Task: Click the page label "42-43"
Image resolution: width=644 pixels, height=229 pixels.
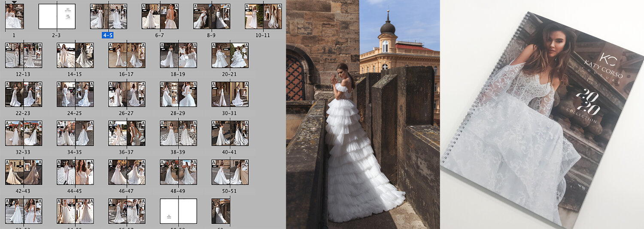Action: click(23, 191)
